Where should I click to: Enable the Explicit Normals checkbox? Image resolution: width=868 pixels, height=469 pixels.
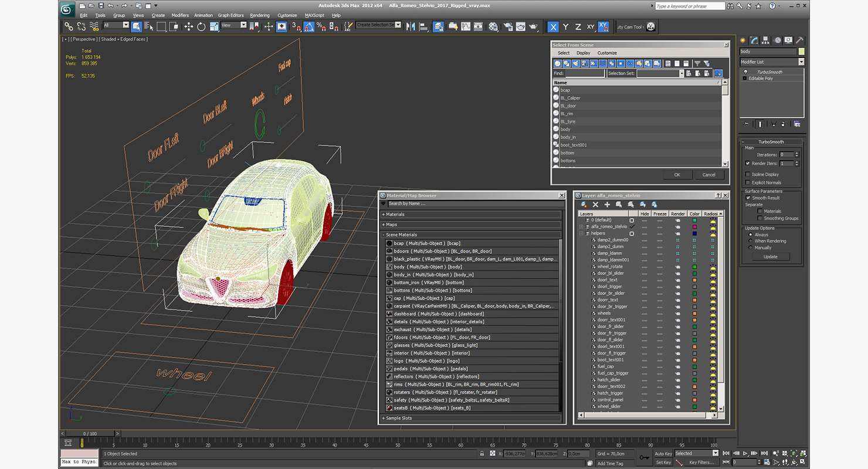pos(748,182)
